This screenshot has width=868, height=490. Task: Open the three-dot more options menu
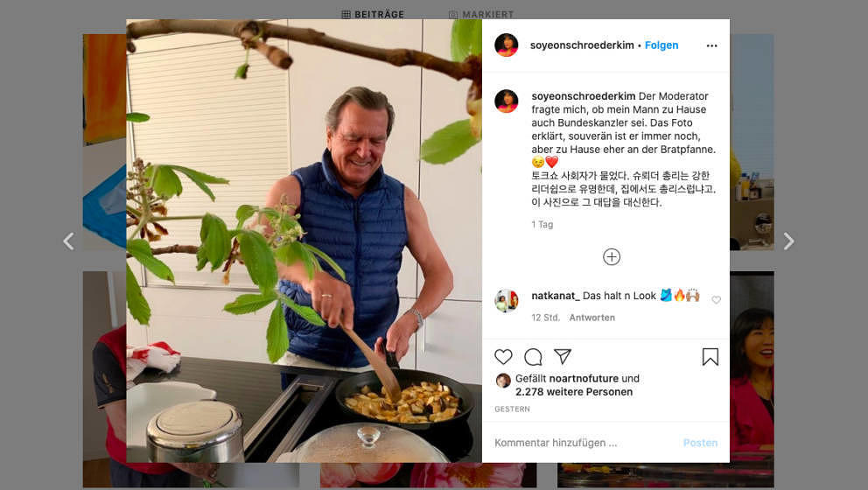712,45
